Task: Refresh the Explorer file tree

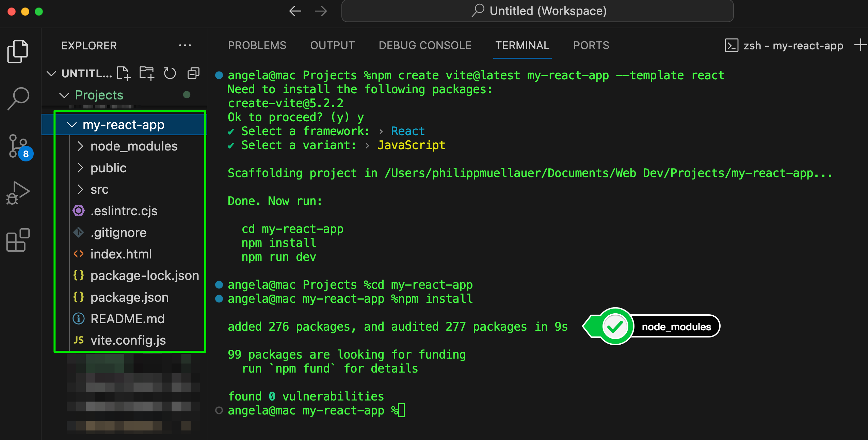Action: 170,74
